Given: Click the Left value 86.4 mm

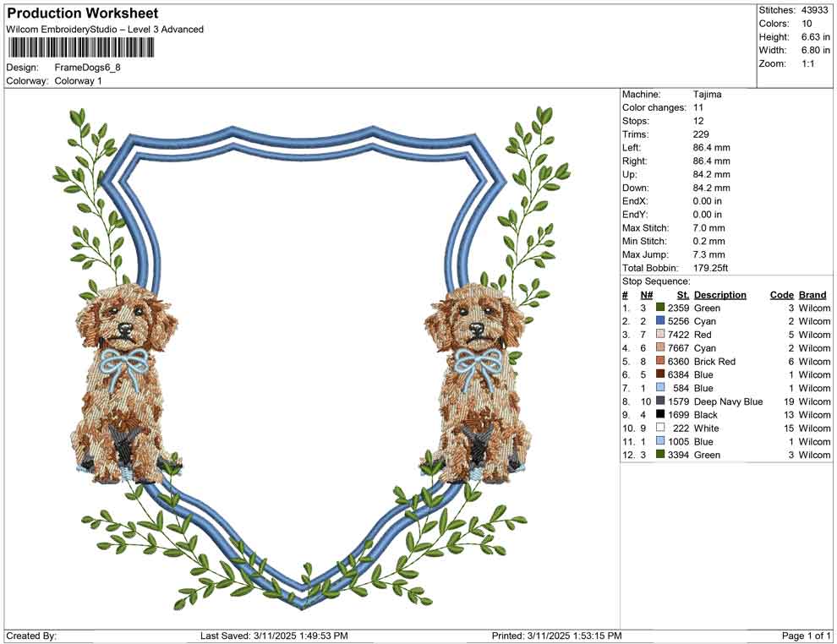Looking at the screenshot, I should 712,148.
